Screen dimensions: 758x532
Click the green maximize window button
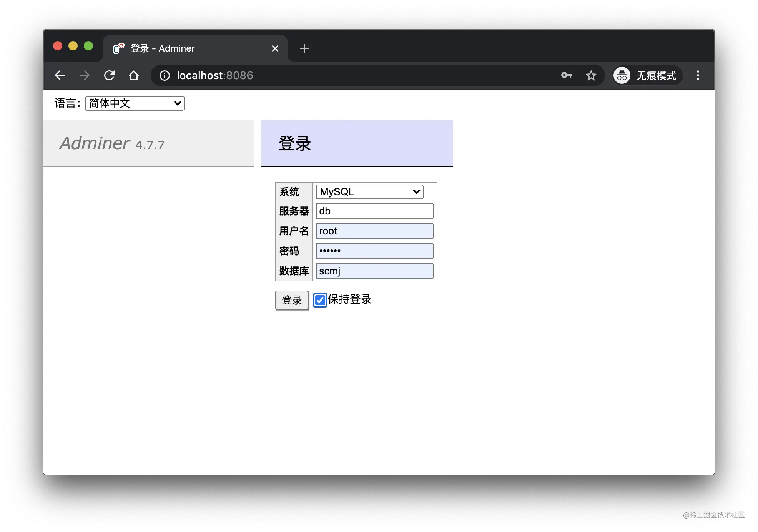coord(88,46)
